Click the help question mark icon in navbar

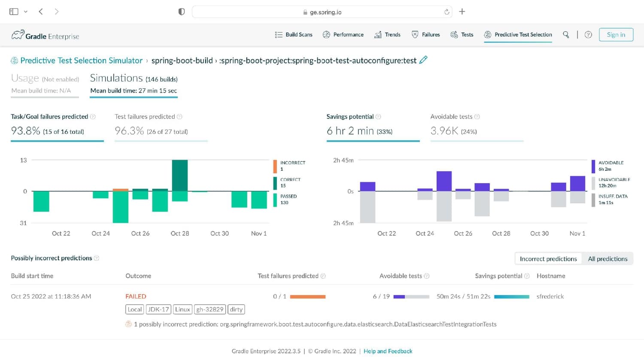point(588,35)
